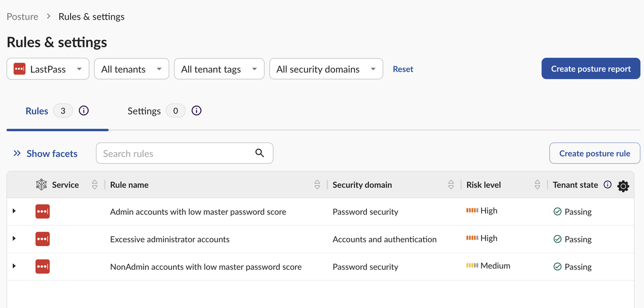
Task: Click the Reset filters link
Action: 403,69
